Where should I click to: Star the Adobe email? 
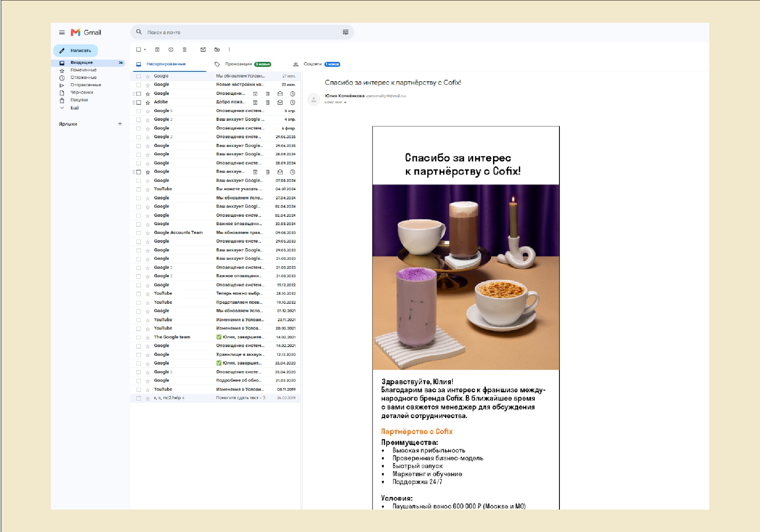(148, 103)
